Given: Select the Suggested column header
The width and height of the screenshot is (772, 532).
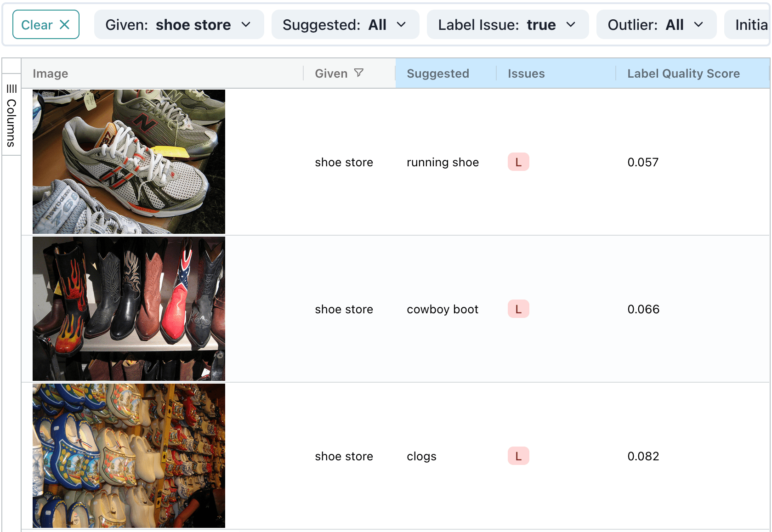Looking at the screenshot, I should click(x=437, y=73).
